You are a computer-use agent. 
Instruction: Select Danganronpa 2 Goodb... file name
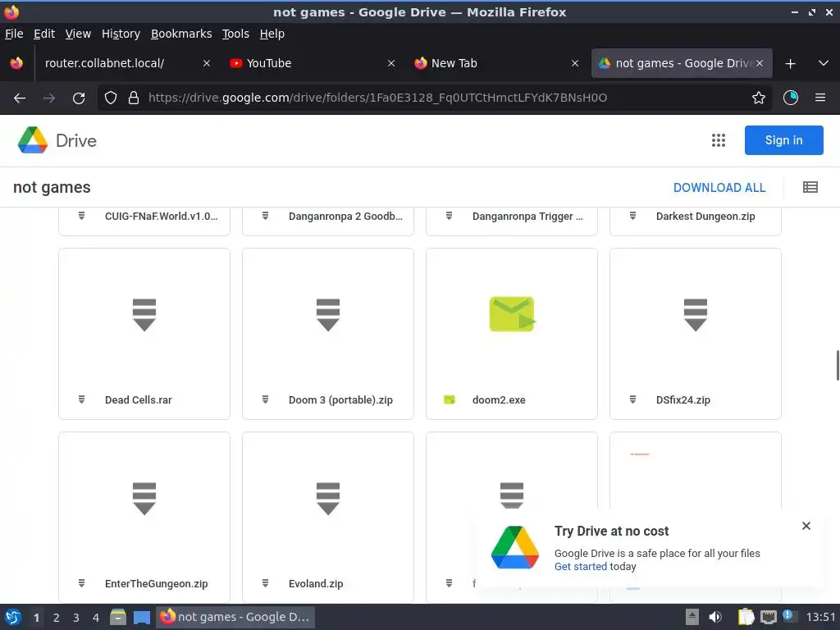345,217
